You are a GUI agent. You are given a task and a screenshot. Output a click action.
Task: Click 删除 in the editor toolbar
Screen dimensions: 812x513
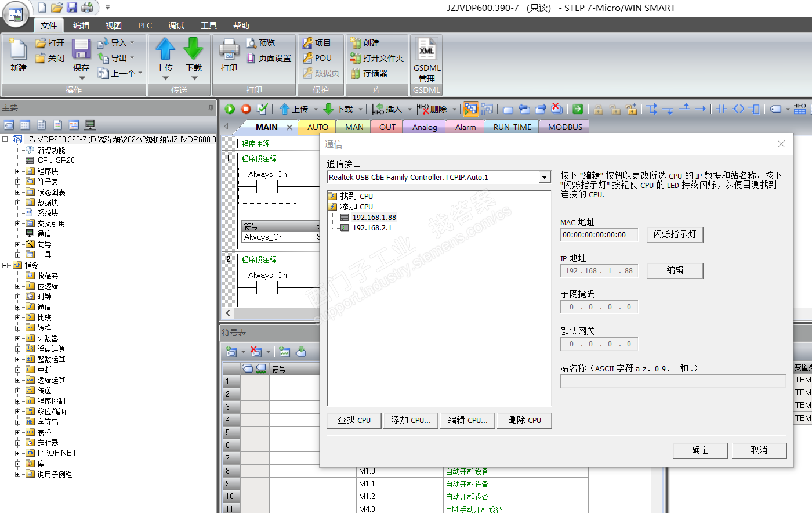click(432, 109)
